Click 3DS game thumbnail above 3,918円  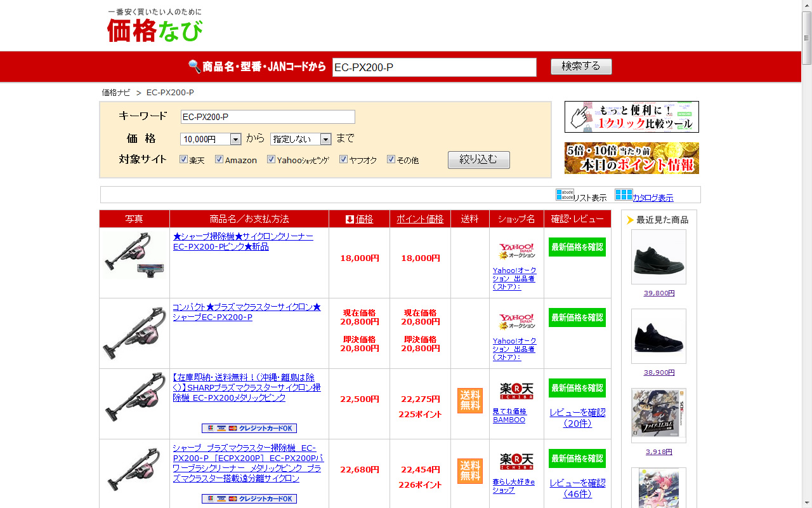pos(658,415)
